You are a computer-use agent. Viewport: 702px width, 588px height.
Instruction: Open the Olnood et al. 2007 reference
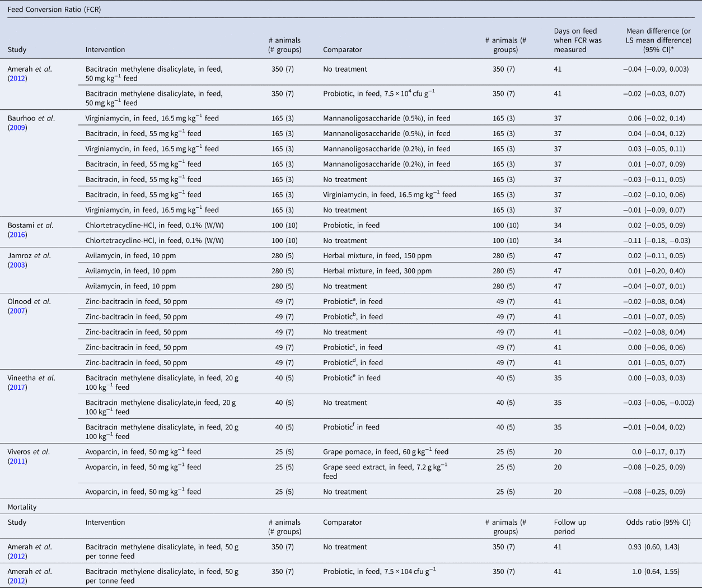coord(17,311)
